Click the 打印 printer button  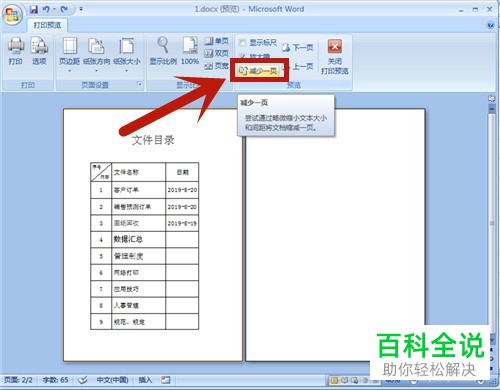pos(16,51)
